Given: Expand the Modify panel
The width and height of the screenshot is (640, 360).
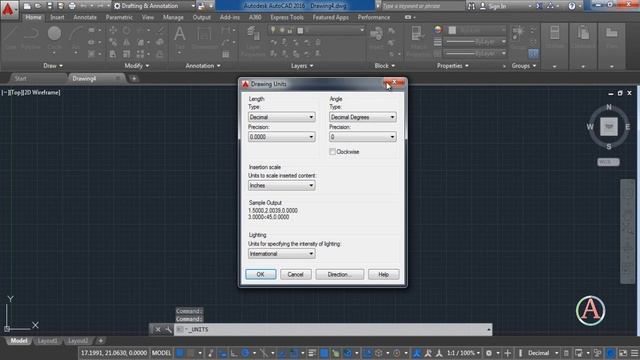Looking at the screenshot, I should click(x=137, y=66).
